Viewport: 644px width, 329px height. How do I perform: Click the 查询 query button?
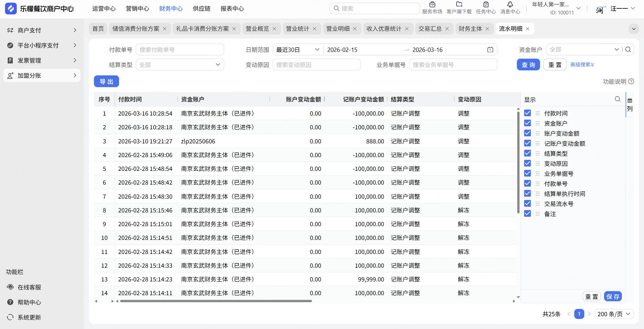tap(528, 65)
